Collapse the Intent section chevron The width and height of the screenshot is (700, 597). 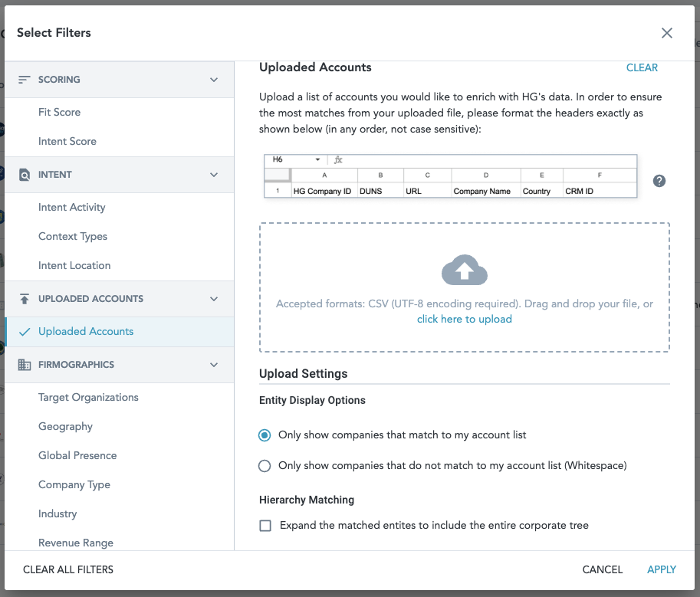[x=214, y=175]
